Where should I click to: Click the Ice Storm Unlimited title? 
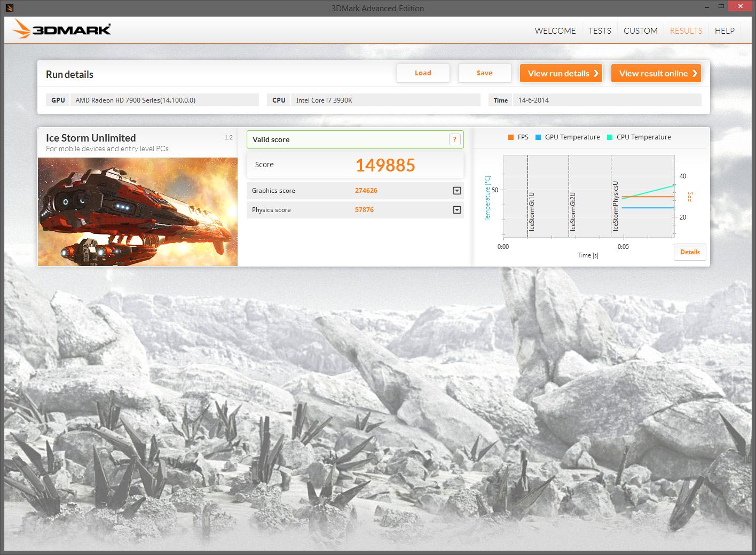[91, 138]
